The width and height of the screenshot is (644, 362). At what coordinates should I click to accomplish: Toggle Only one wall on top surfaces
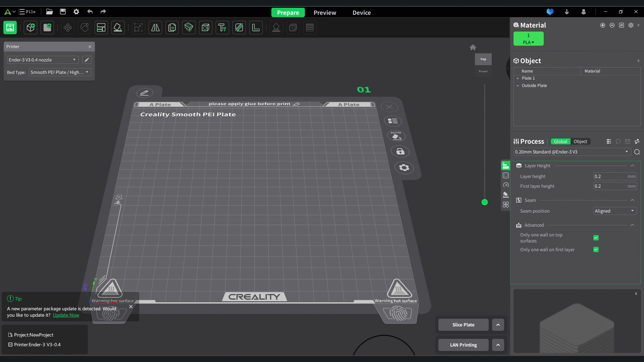coord(596,238)
